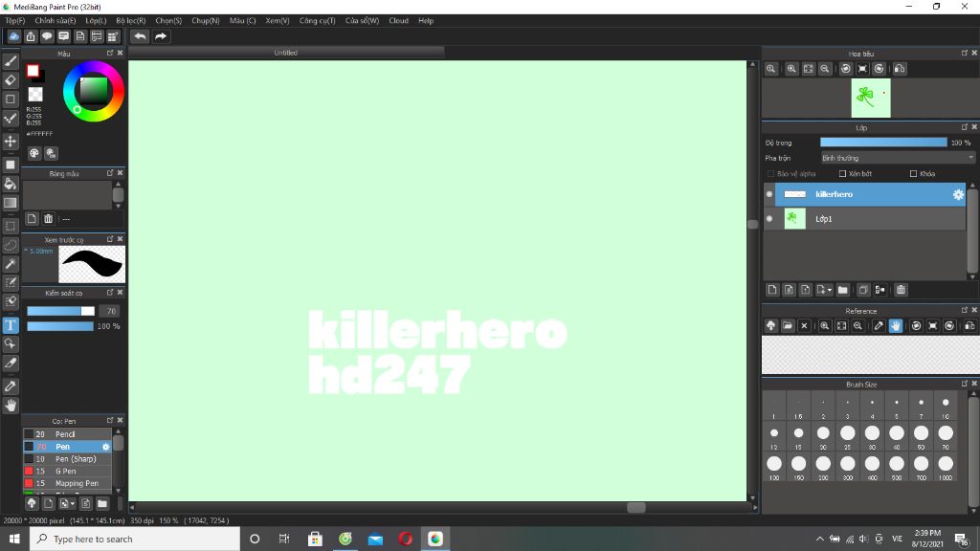Click the cloud icon in top toolbar

point(13,36)
